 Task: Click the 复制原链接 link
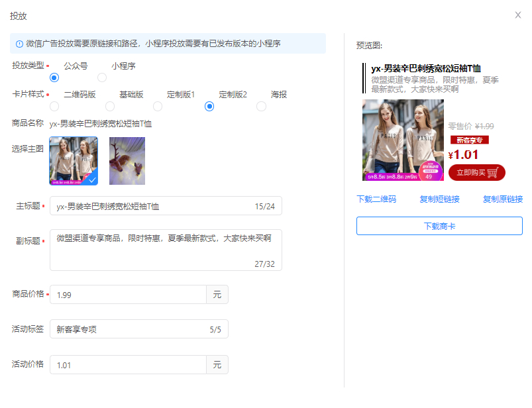pos(503,199)
